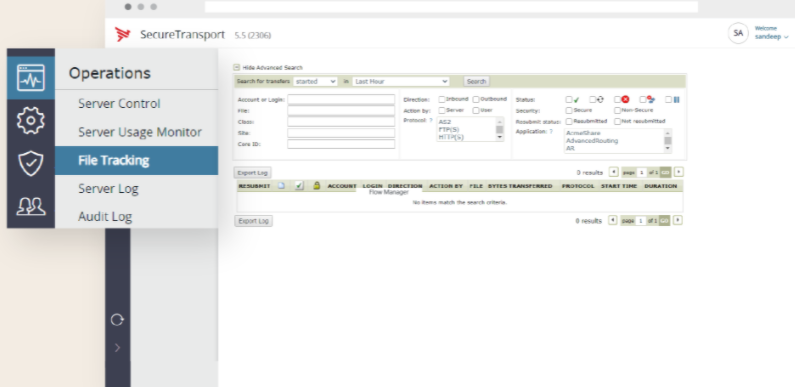The height and width of the screenshot is (387, 795).
Task: Check the Resubmitted checkbox
Action: 569,122
